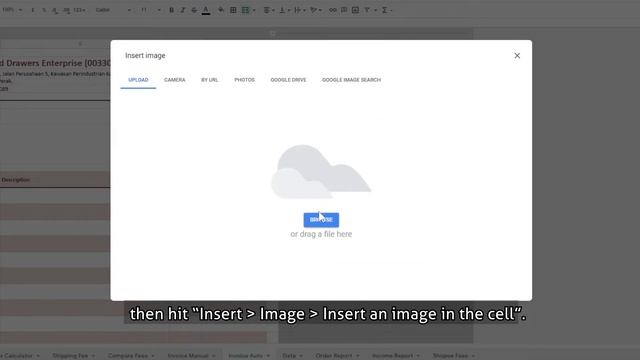Open the Google Drive tab
Image resolution: width=640 pixels, height=360 pixels.
point(288,80)
